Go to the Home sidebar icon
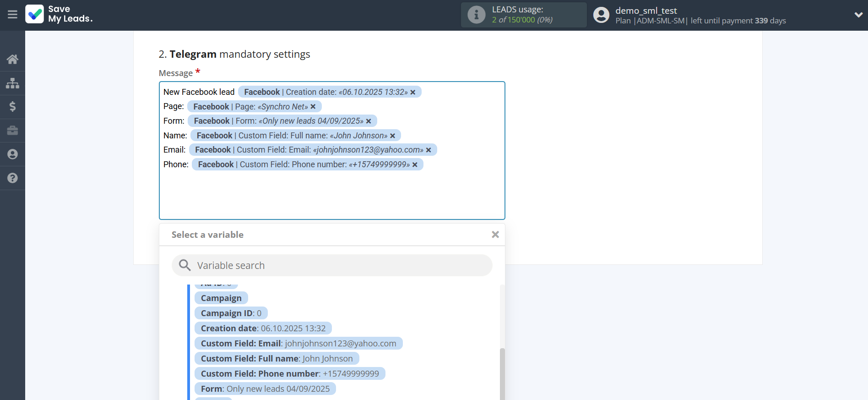The image size is (868, 400). coord(12,59)
